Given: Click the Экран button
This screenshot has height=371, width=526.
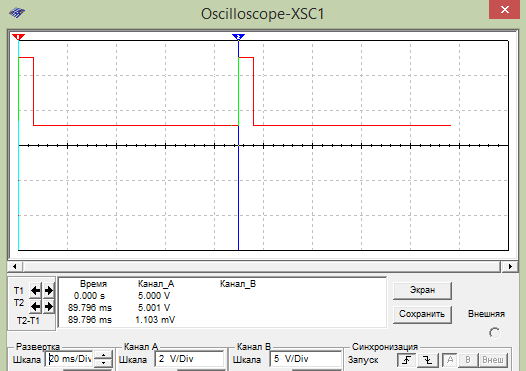Looking at the screenshot, I should (422, 290).
